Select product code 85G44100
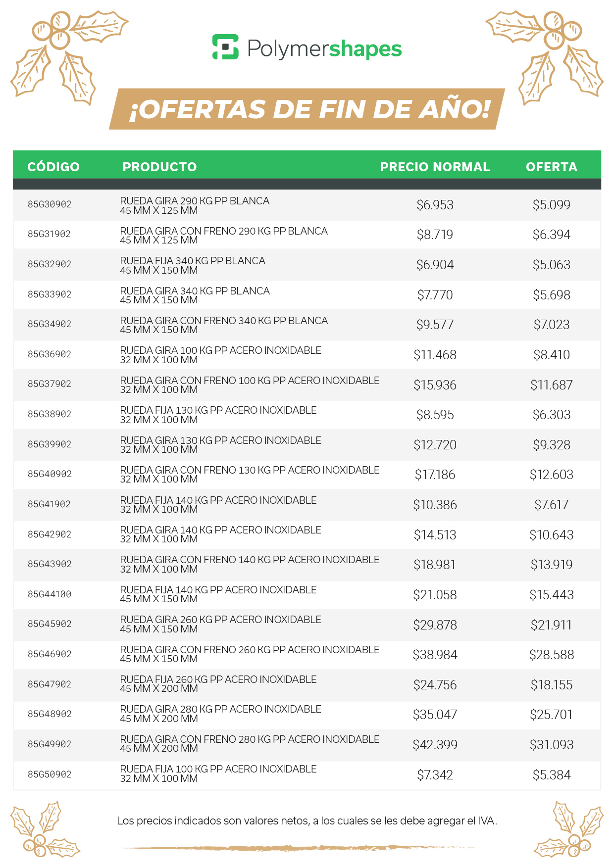The height and width of the screenshot is (868, 614). click(50, 594)
